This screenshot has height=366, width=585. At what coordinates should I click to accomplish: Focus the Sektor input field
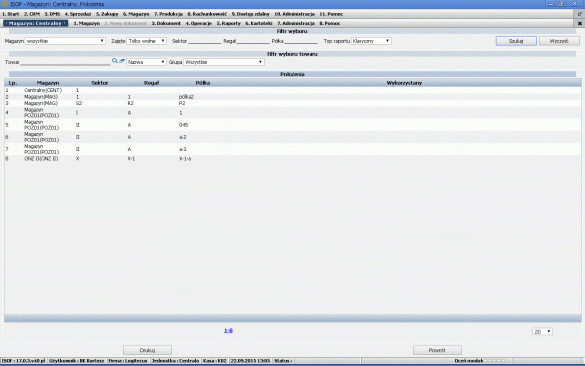(204, 41)
